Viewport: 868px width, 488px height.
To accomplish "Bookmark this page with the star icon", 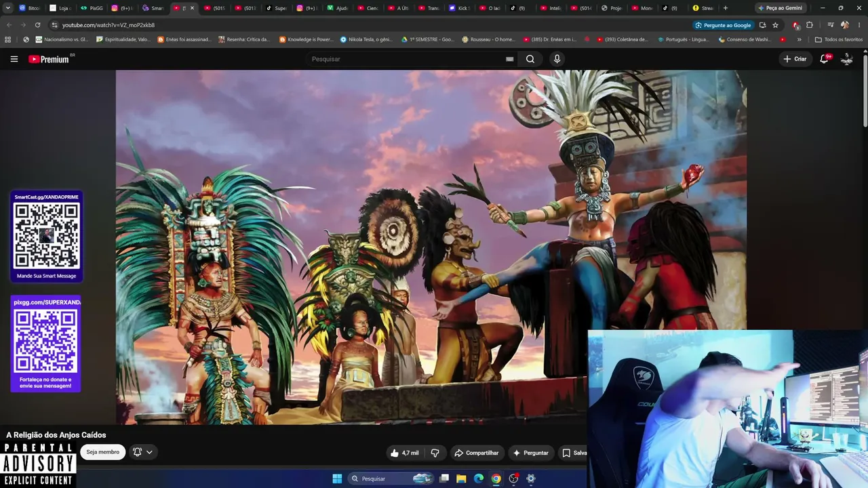I will 775,25.
